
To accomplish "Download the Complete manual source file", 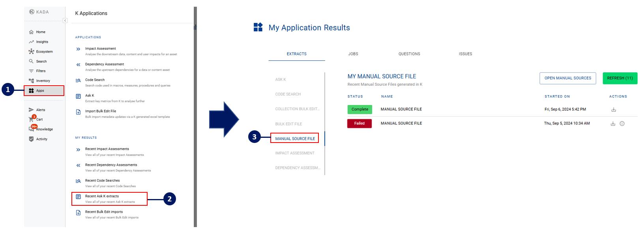I will click(614, 110).
